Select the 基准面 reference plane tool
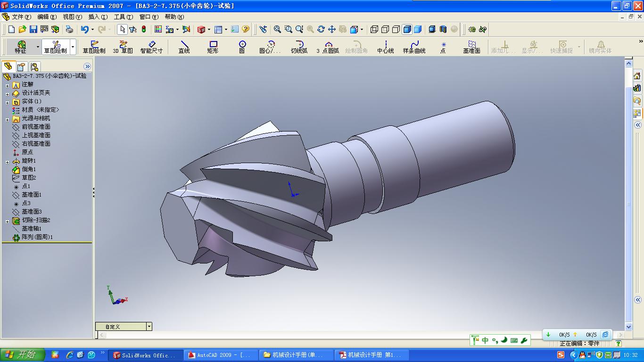The image size is (644, 362). 471,47
